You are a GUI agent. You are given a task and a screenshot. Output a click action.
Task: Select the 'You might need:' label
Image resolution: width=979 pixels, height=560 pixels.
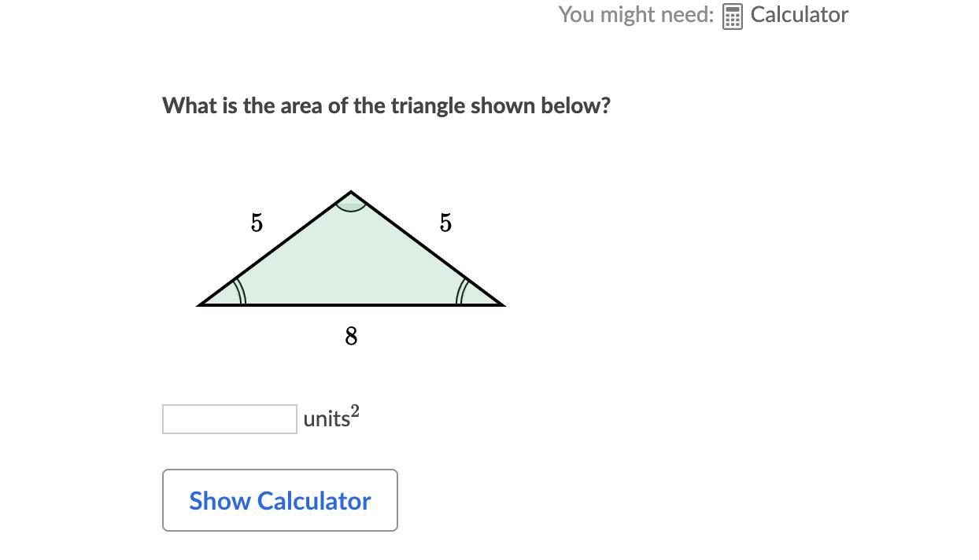tap(636, 15)
